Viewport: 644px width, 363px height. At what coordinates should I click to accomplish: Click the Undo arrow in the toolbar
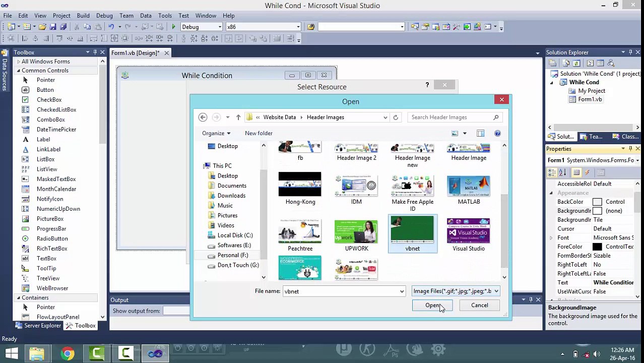pos(111,27)
